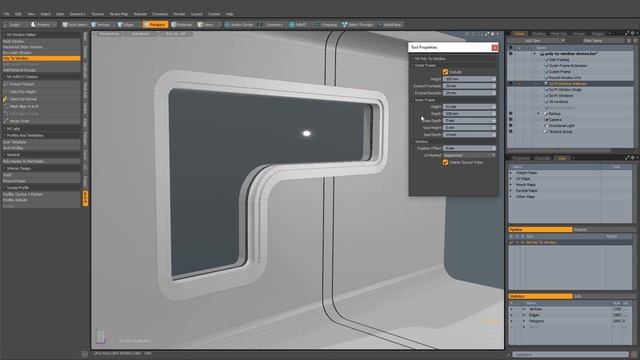Switch to Shading tab
Viewport: 640px width, 360px height.
click(538, 33)
